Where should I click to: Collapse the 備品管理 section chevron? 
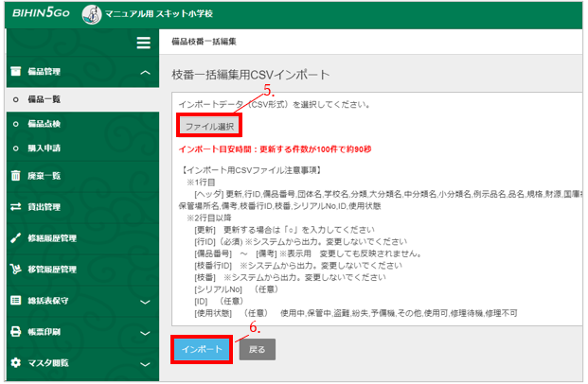tap(143, 72)
